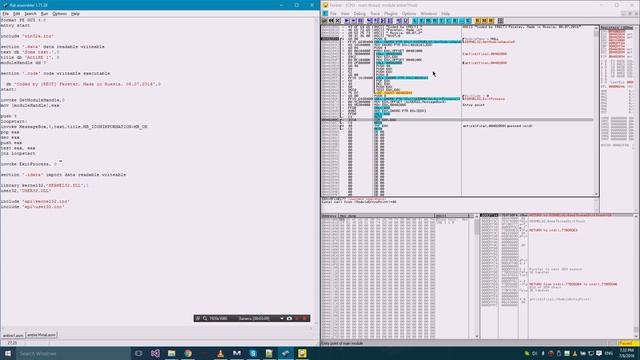Click the line 'jnz loopstart' in the editor
The image size is (640, 360).
tap(18, 153)
